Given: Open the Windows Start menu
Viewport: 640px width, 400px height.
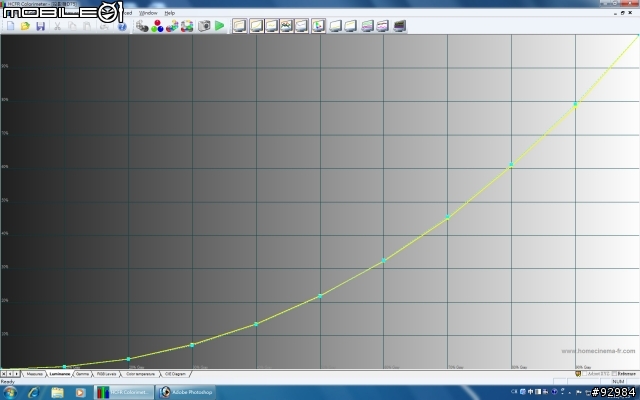Looking at the screenshot, I should click(10, 393).
